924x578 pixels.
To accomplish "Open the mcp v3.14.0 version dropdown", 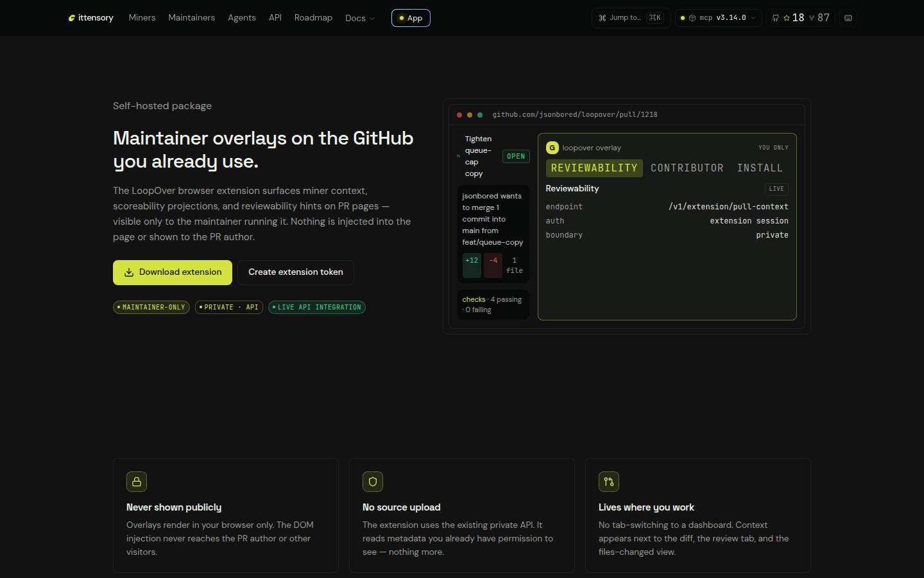I will [x=719, y=18].
